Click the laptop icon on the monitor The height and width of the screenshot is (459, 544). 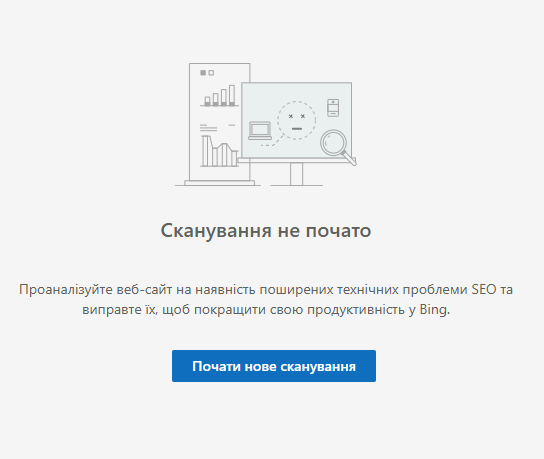click(260, 131)
